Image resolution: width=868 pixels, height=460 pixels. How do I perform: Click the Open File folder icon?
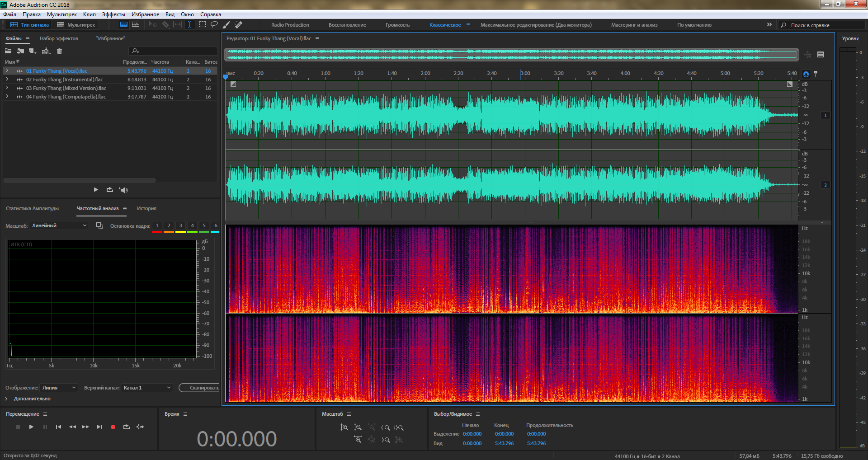tap(8, 51)
